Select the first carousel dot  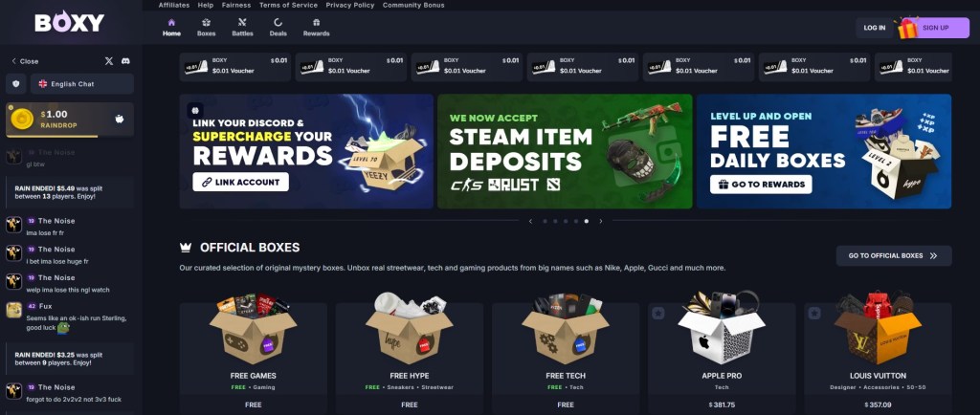(545, 221)
